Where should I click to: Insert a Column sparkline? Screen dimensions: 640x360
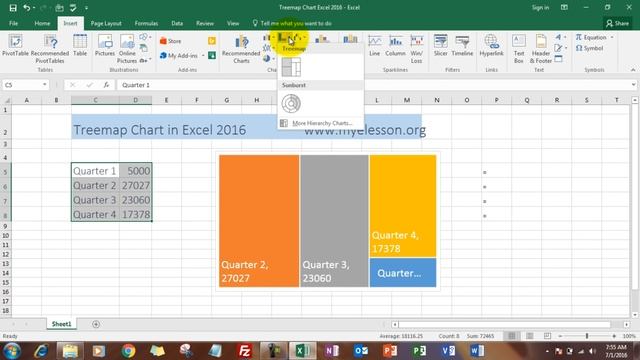(395, 45)
